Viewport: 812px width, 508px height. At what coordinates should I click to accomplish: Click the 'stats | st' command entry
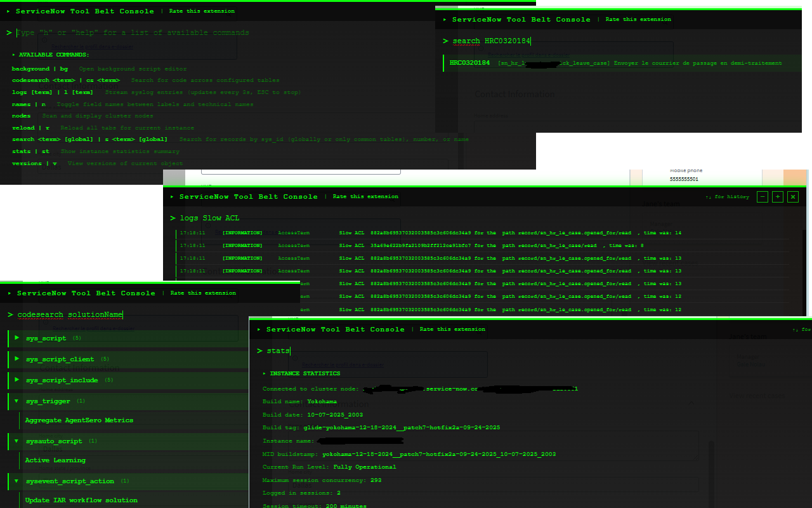96,152
